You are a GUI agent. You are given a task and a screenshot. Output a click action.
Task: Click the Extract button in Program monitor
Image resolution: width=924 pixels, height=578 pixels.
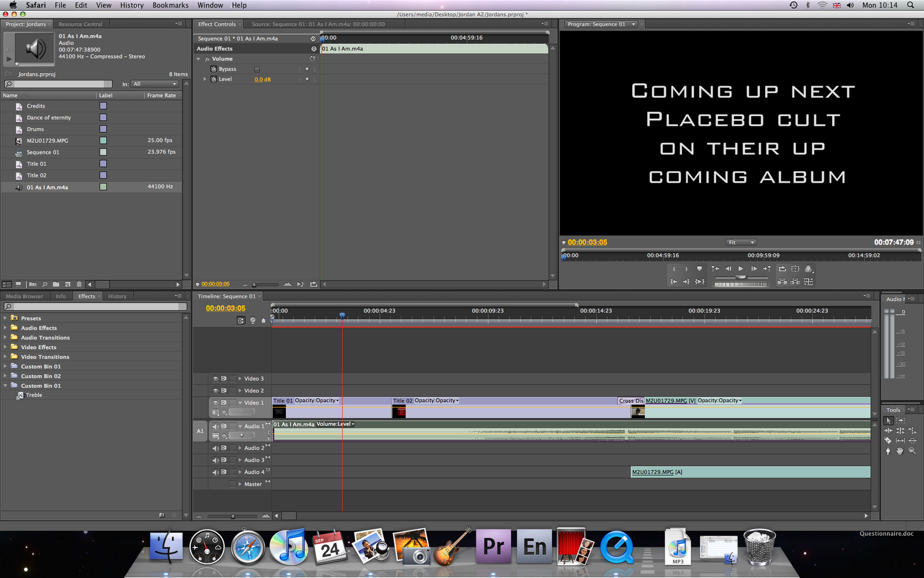click(795, 281)
